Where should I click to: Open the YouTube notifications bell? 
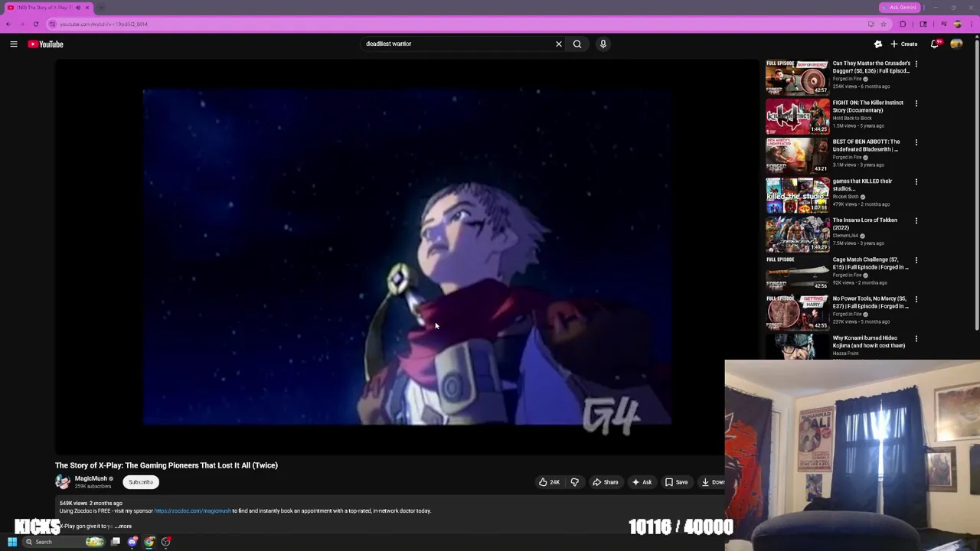pyautogui.click(x=935, y=44)
